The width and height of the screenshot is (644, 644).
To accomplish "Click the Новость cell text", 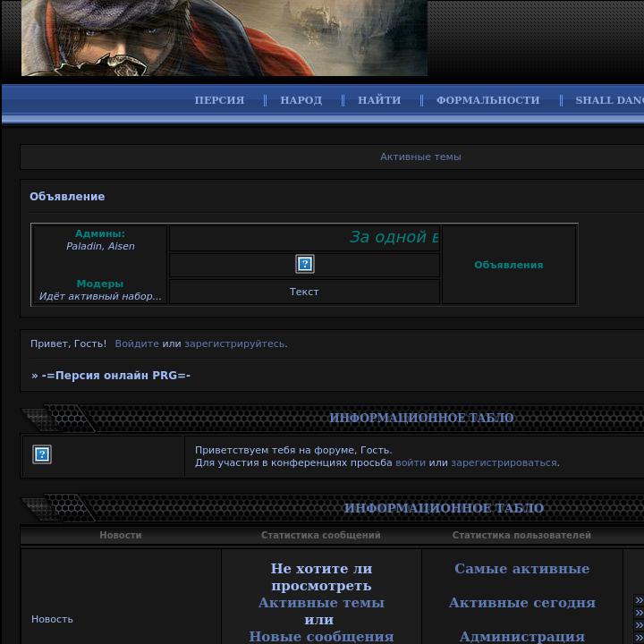I will pyautogui.click(x=52, y=619).
